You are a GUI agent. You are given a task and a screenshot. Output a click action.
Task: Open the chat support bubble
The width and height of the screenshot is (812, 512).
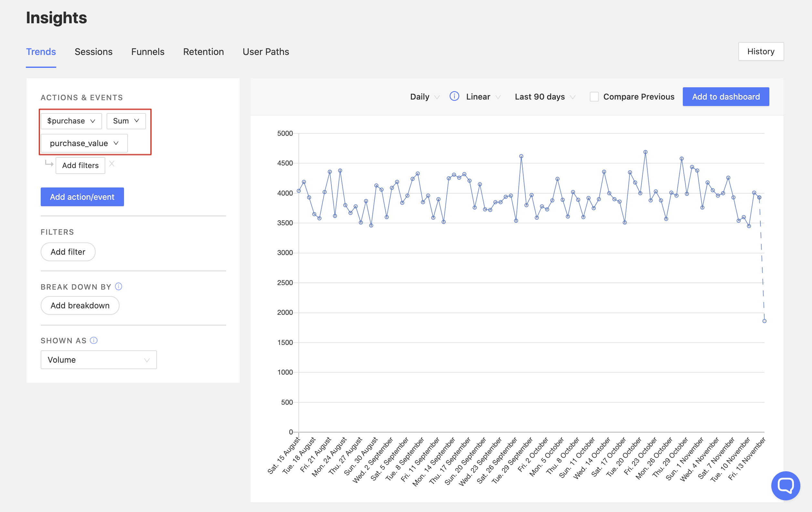tap(786, 485)
